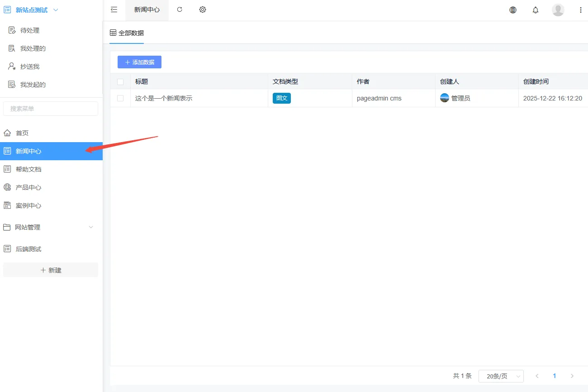
Task: Check the select-all checkbox in table header
Action: pos(120,81)
